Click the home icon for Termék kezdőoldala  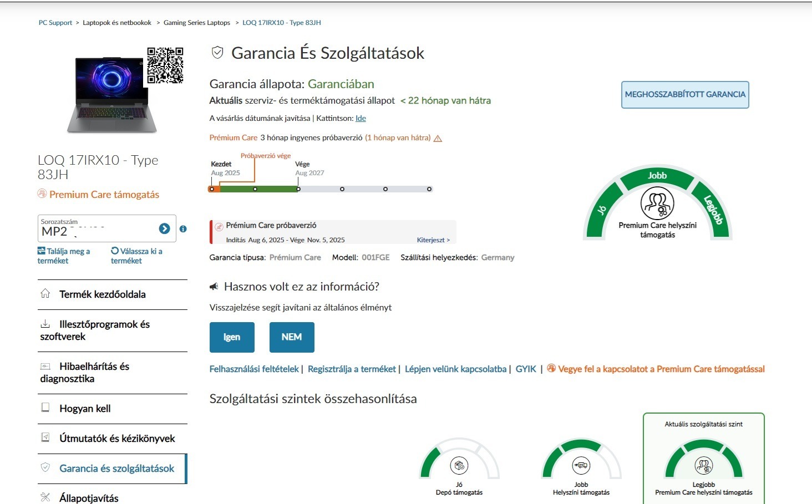tap(45, 293)
